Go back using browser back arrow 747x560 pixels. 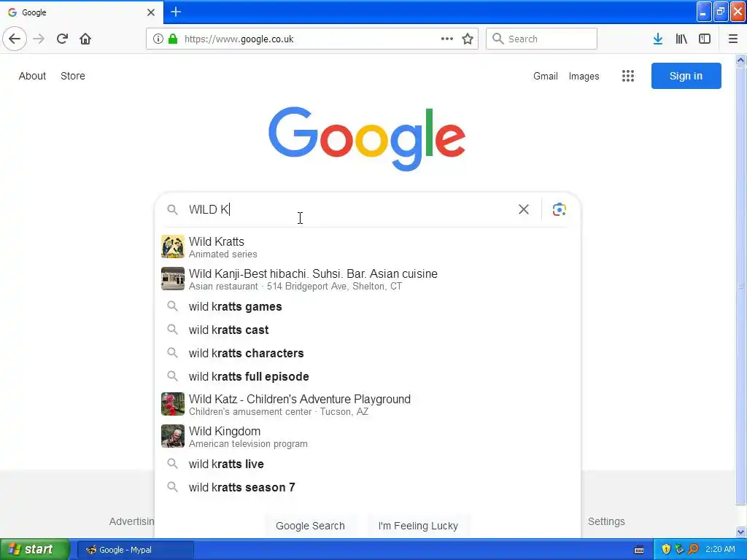point(15,39)
